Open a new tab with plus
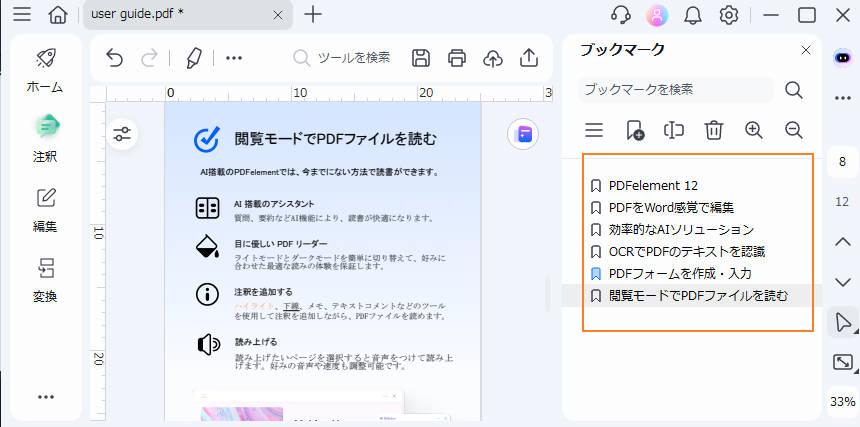Screen dimensions: 860x427 [313, 15]
